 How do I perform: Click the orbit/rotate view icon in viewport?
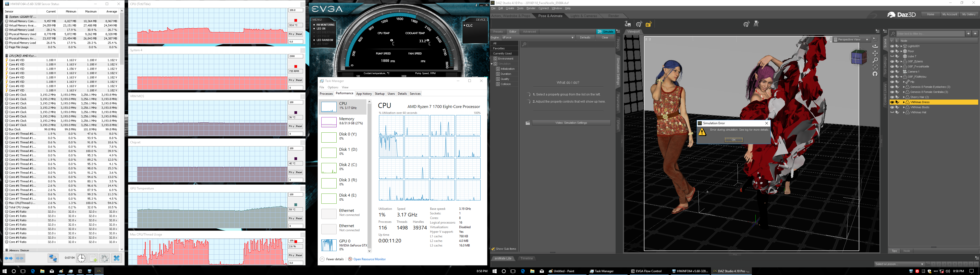[x=875, y=46]
